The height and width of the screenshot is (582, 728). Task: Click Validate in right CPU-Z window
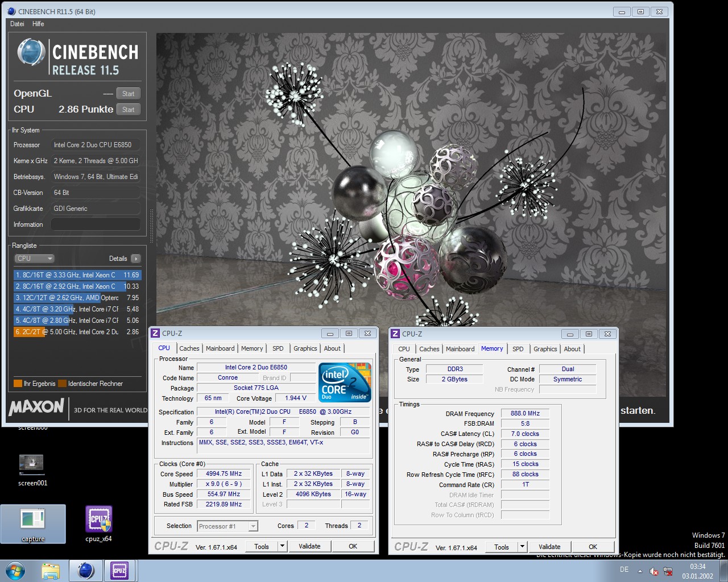point(549,547)
